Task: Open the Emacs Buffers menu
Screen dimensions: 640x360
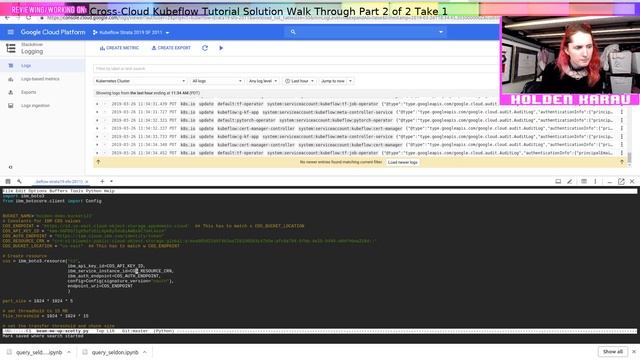Action: tap(58, 191)
